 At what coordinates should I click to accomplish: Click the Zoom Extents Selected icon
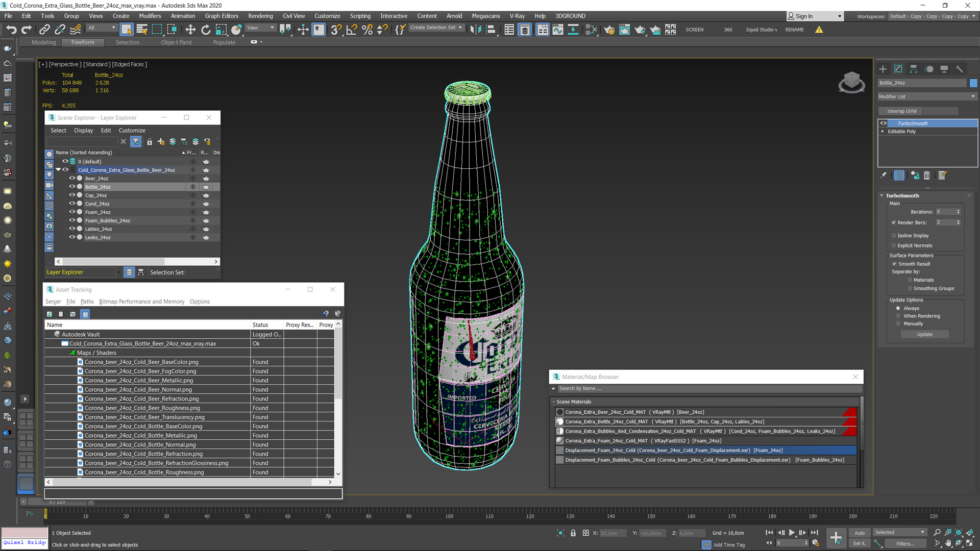coord(959,533)
